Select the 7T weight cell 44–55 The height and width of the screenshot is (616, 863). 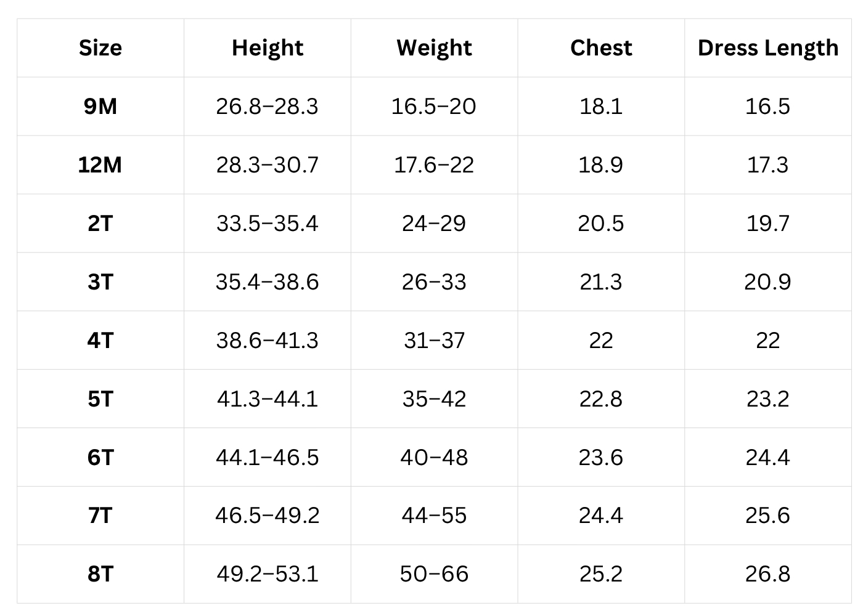pyautogui.click(x=434, y=515)
